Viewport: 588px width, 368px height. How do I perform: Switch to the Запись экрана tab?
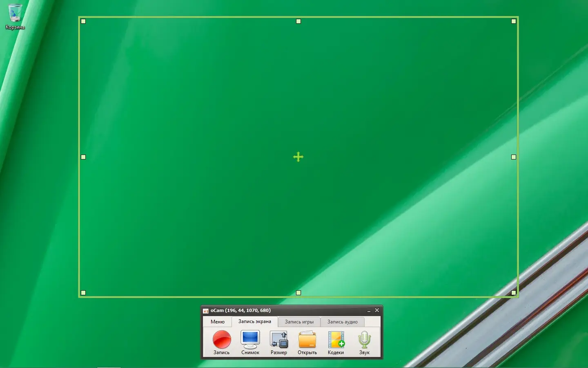(x=255, y=321)
